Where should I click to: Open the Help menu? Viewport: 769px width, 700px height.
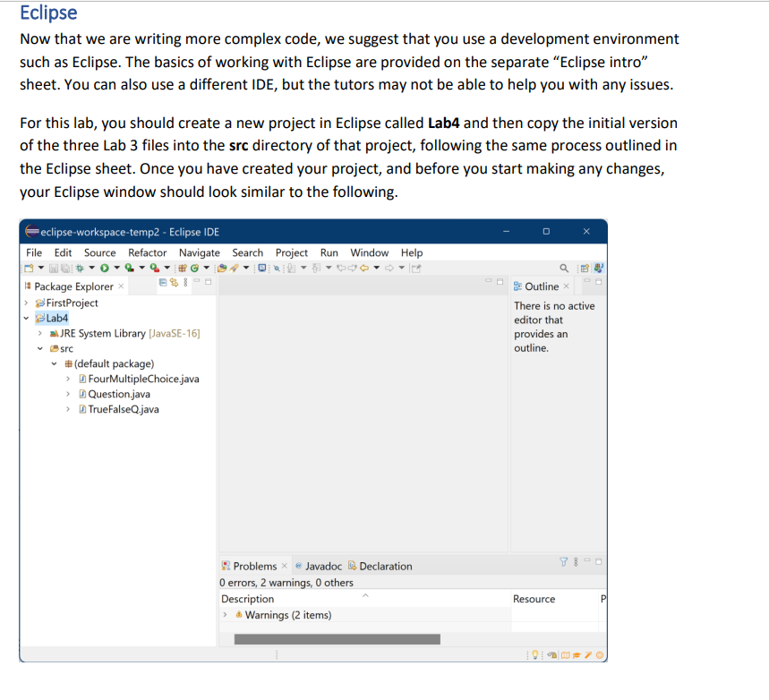[x=412, y=252]
